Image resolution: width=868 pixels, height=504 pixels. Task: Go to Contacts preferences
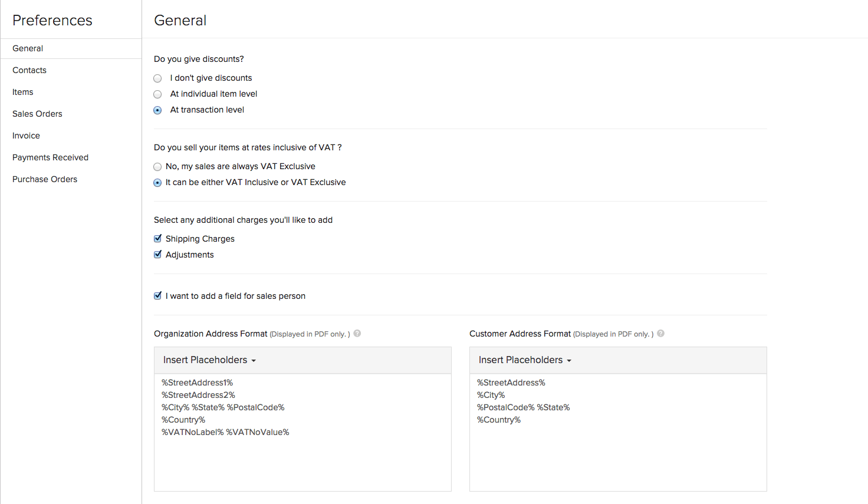click(29, 70)
